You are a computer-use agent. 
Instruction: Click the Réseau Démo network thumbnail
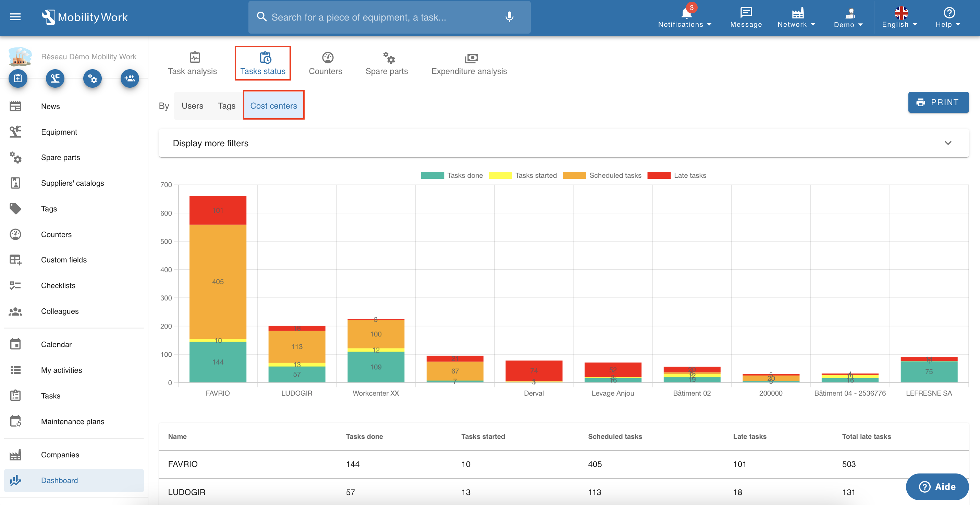(x=20, y=57)
